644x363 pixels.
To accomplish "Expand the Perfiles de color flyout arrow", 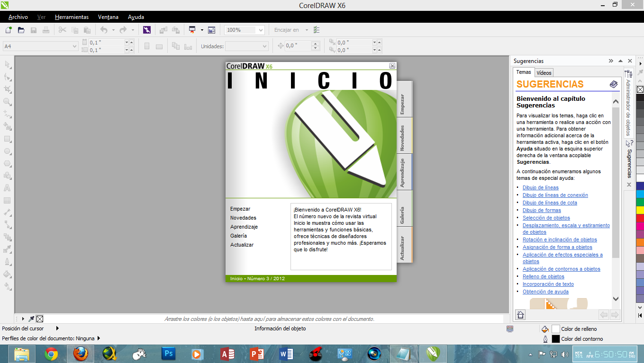I will point(99,338).
